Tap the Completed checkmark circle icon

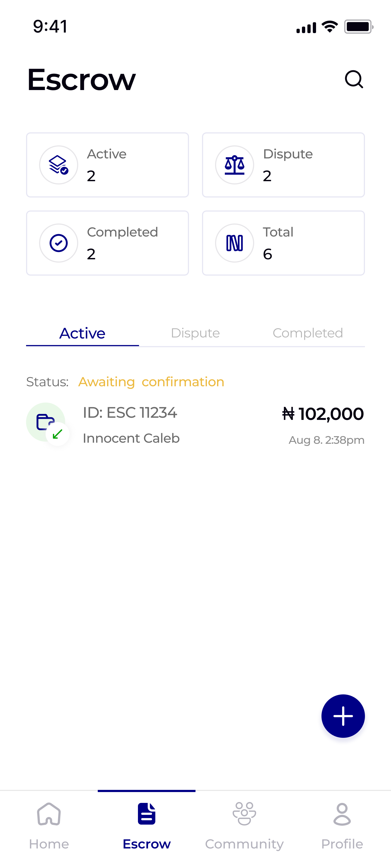click(59, 243)
